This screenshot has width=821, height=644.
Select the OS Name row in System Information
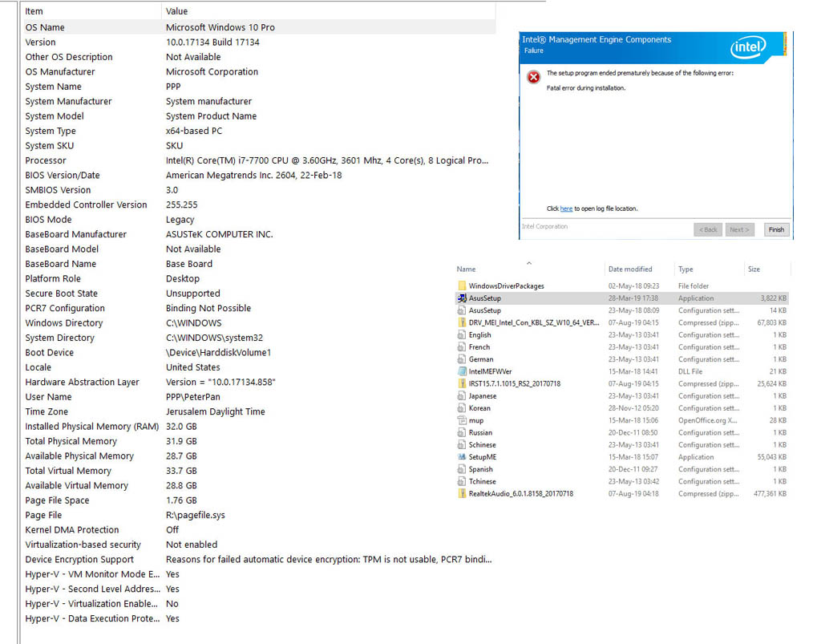click(x=45, y=27)
